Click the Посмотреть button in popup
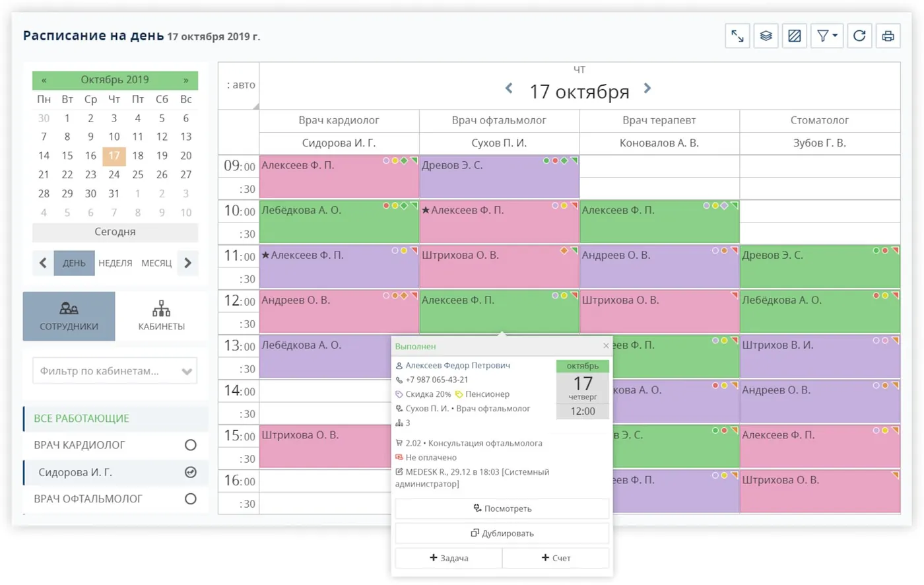The width and height of the screenshot is (924, 585). [502, 508]
